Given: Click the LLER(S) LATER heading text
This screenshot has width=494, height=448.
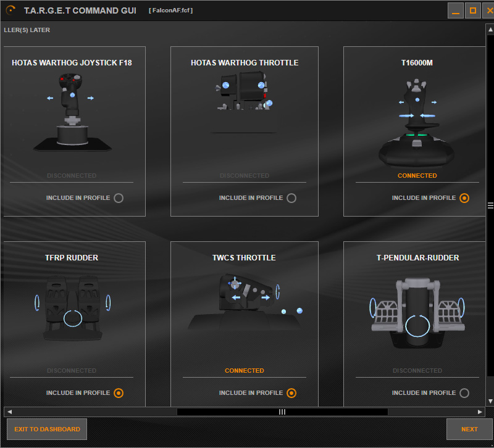Looking at the screenshot, I should click(x=27, y=30).
